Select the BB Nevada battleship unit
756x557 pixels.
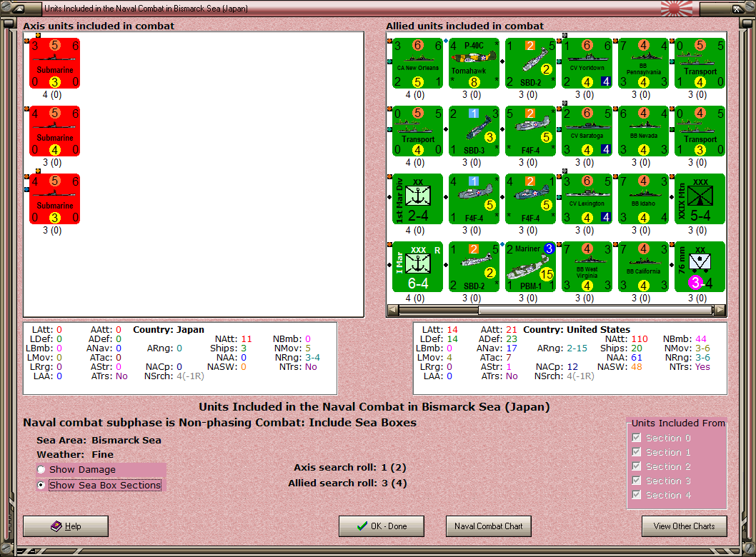coord(643,131)
